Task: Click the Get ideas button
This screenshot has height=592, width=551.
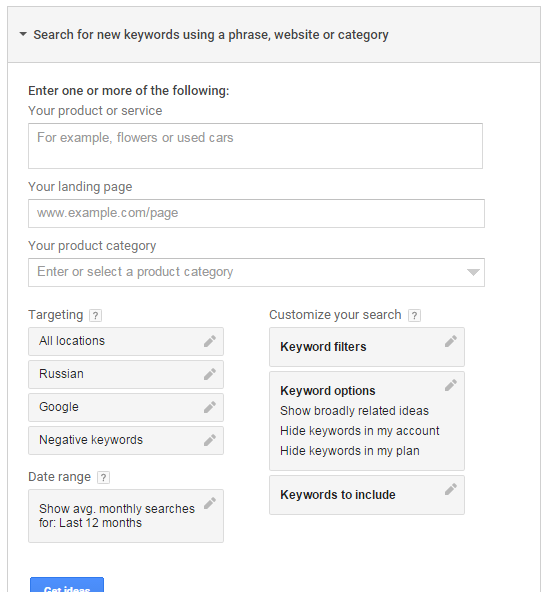Action: (67, 585)
